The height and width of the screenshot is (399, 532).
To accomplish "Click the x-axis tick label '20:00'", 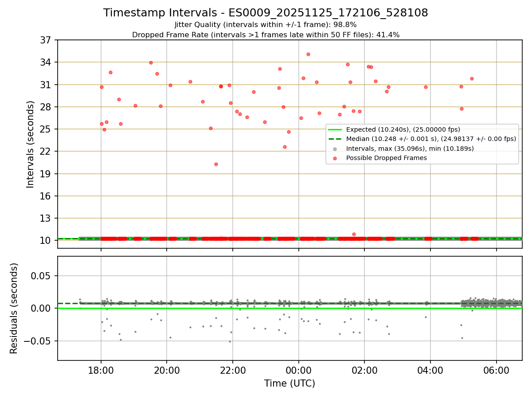I will (167, 371).
